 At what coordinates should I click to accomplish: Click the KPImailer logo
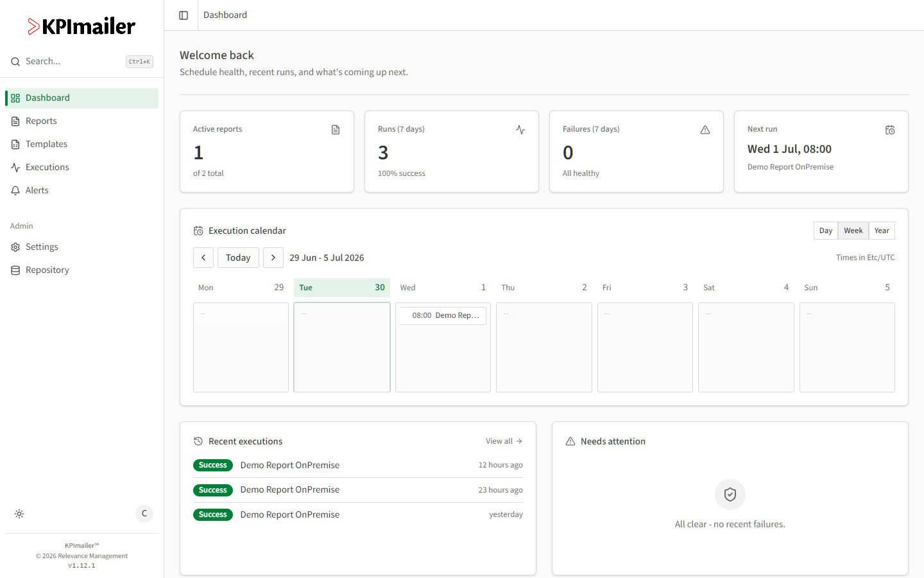[81, 26]
